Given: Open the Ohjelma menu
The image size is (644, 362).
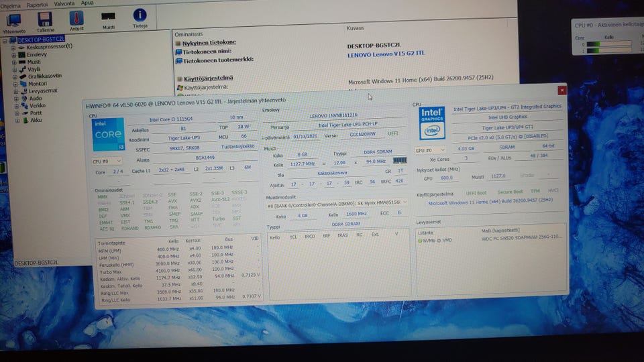Looking at the screenshot, I should click(10, 6).
